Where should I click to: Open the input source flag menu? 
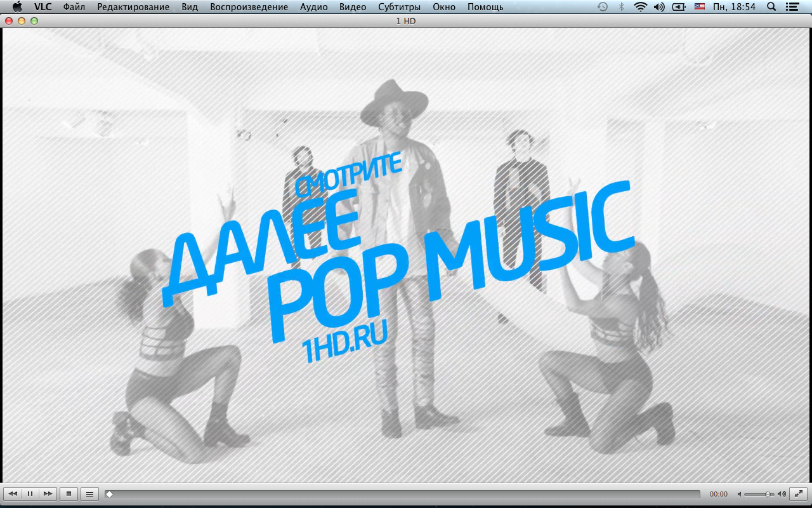[699, 7]
